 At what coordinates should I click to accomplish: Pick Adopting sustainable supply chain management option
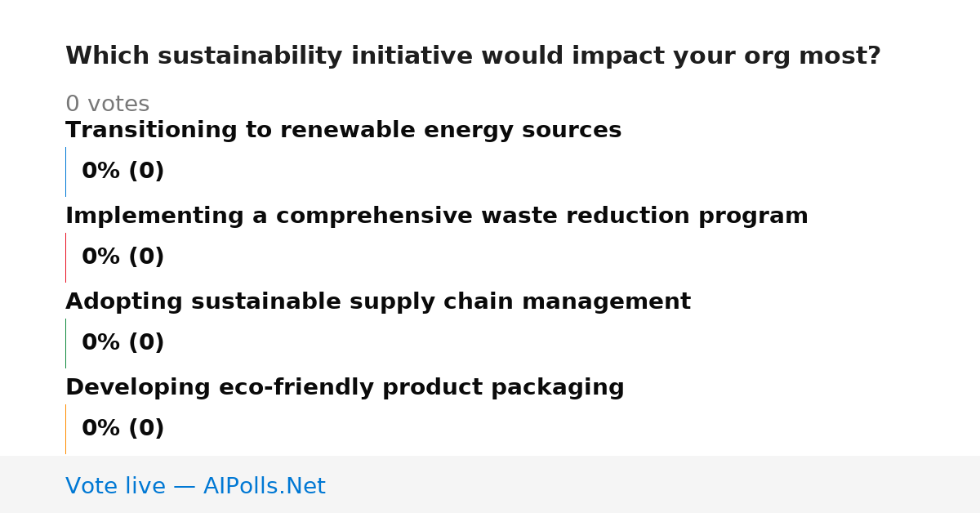pyautogui.click(x=378, y=302)
